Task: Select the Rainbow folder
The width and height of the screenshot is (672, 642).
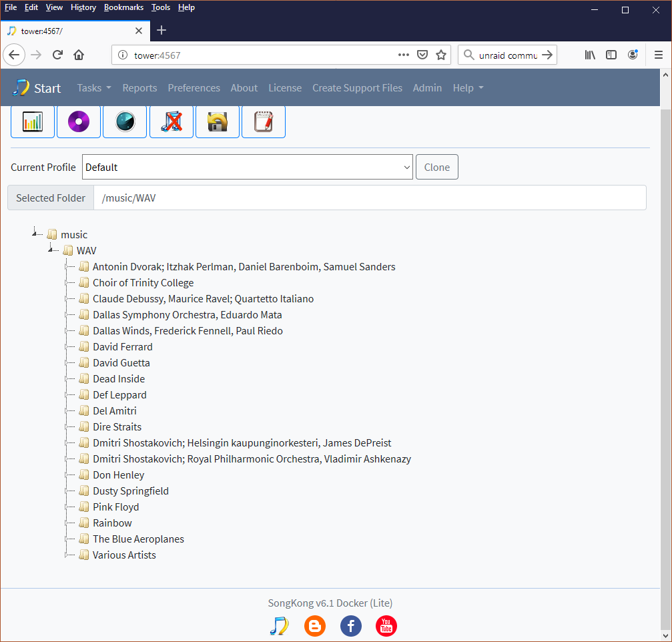Action: tap(112, 523)
